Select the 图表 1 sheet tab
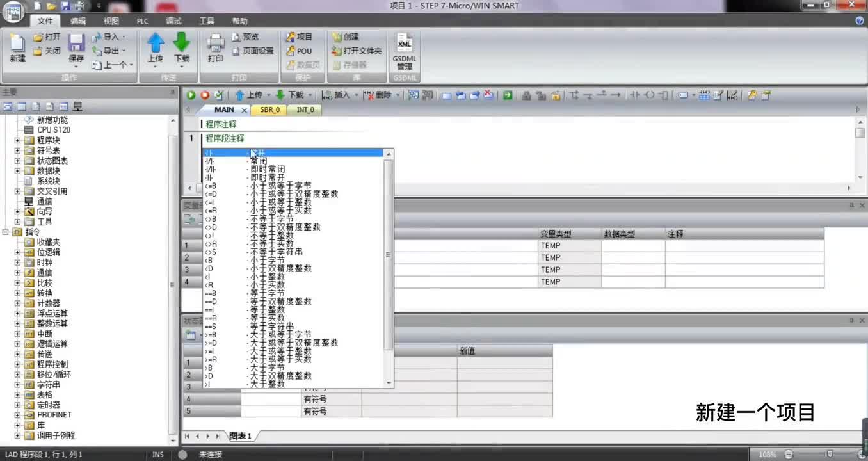 pos(241,436)
